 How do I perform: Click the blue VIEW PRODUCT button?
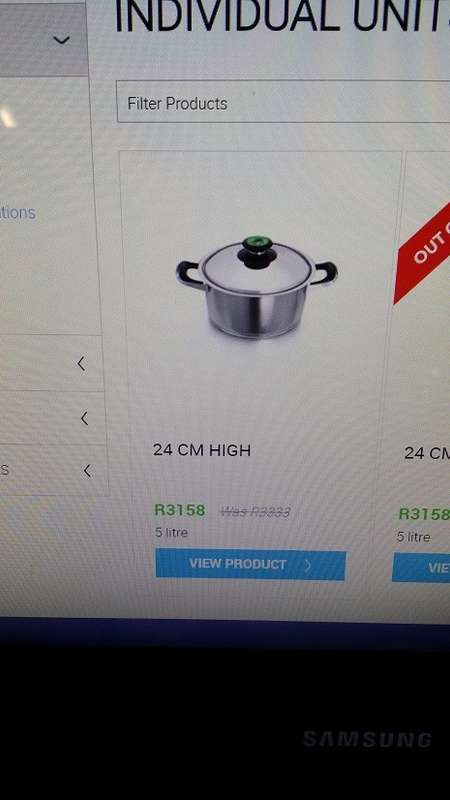251,564
